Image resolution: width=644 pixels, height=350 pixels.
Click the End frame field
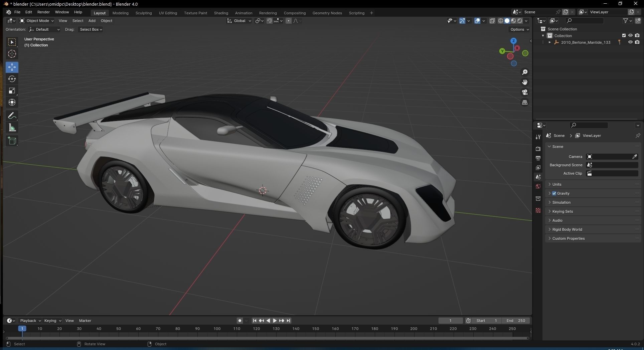pos(516,321)
